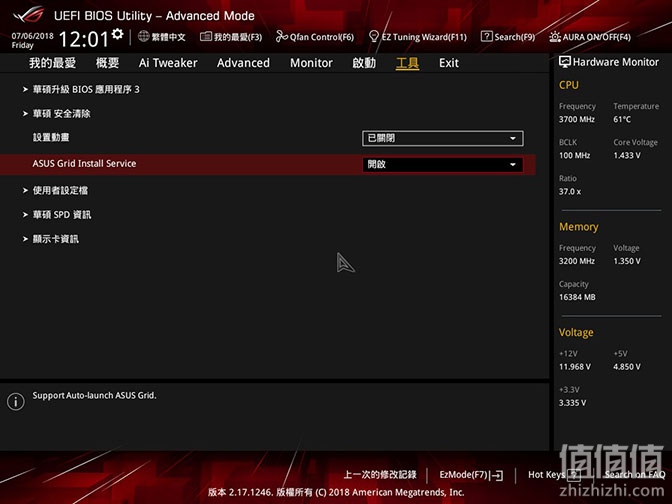672x504 pixels.
Task: Click Memory capacity 16384 MB
Action: tap(577, 297)
